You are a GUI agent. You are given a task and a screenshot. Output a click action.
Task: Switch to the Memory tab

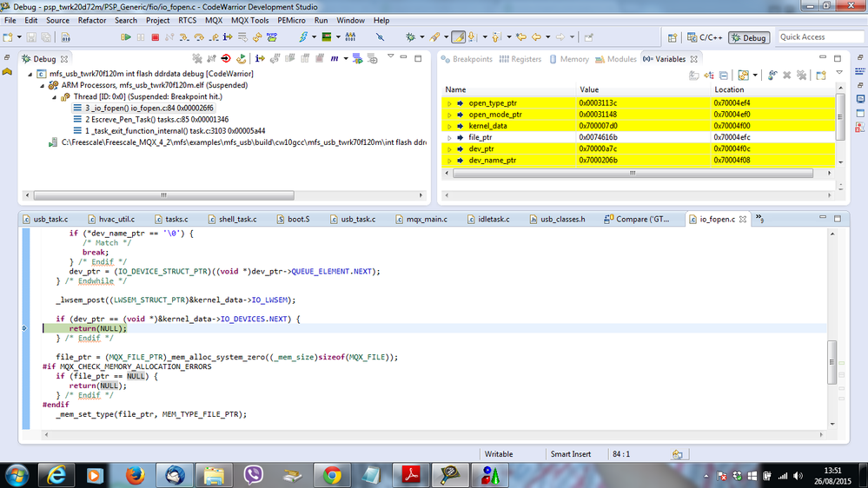point(569,59)
